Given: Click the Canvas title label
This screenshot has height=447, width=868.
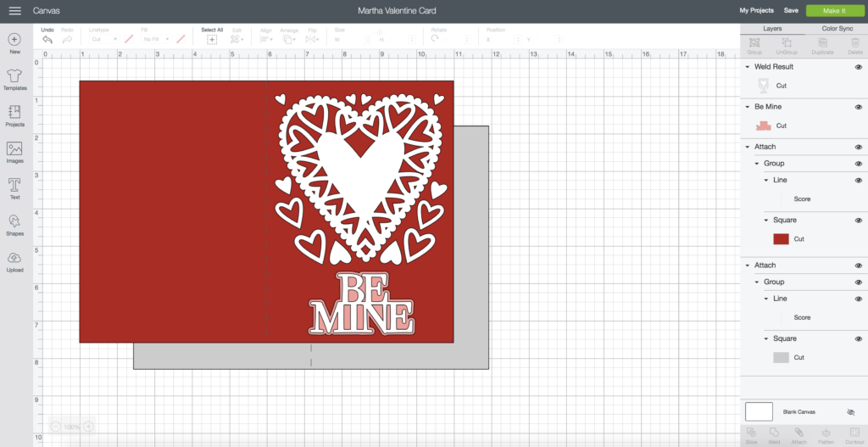Looking at the screenshot, I should click(x=47, y=10).
